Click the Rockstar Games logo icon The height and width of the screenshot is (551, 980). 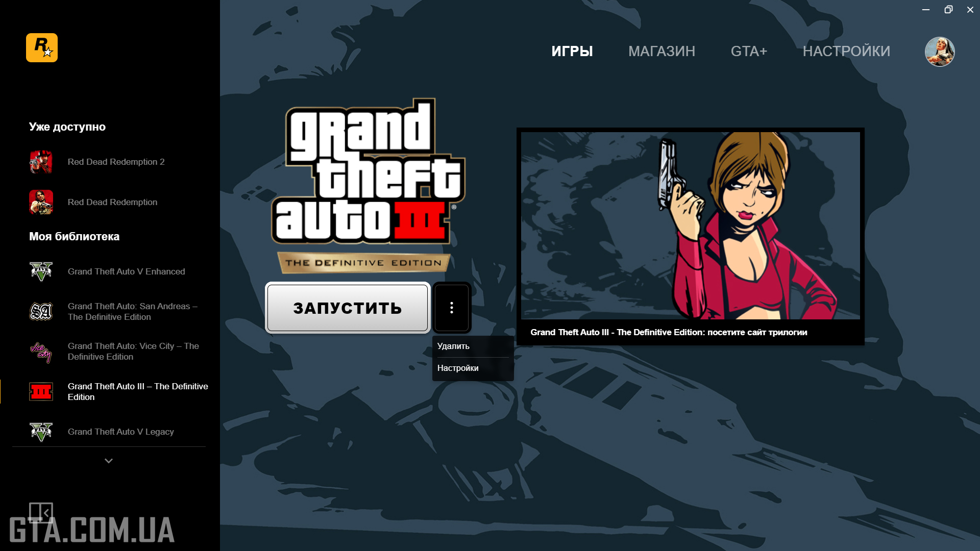pyautogui.click(x=42, y=47)
